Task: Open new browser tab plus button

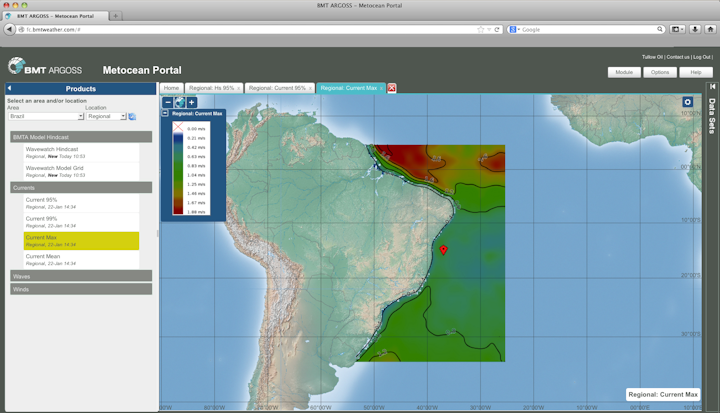Action: (116, 16)
